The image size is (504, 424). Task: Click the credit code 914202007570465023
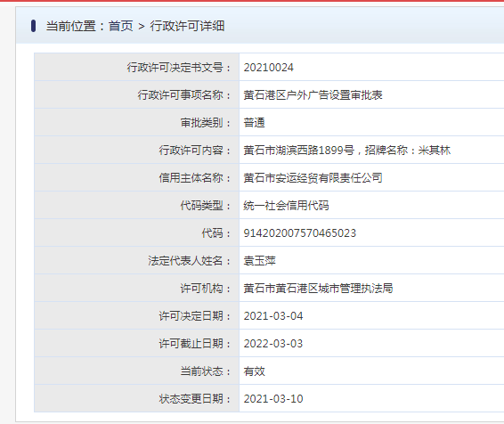point(299,233)
